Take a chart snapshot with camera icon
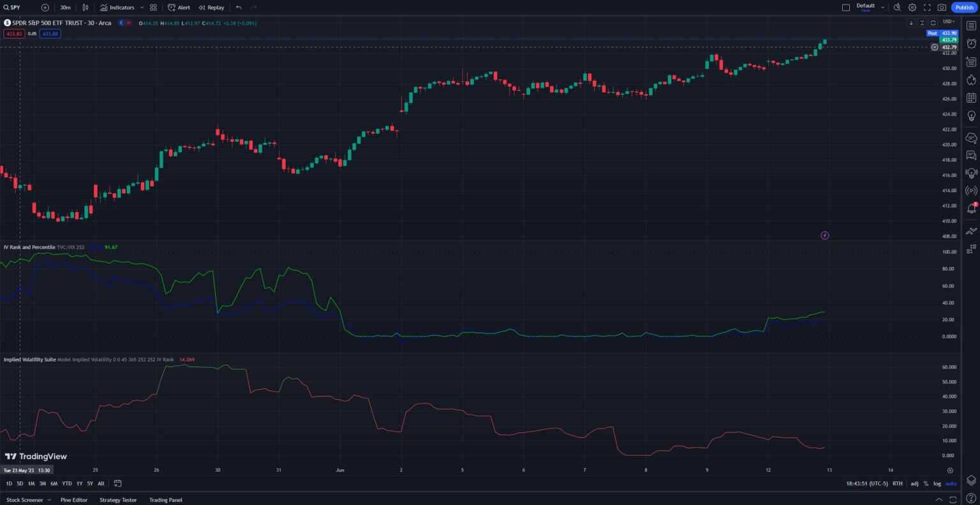This screenshot has height=505, width=980. click(x=942, y=7)
